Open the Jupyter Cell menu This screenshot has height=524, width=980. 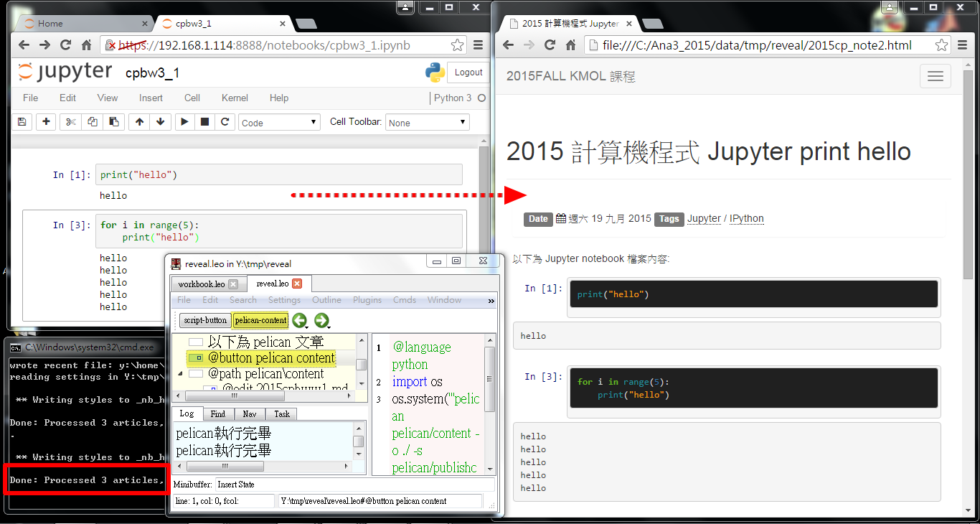pos(192,98)
